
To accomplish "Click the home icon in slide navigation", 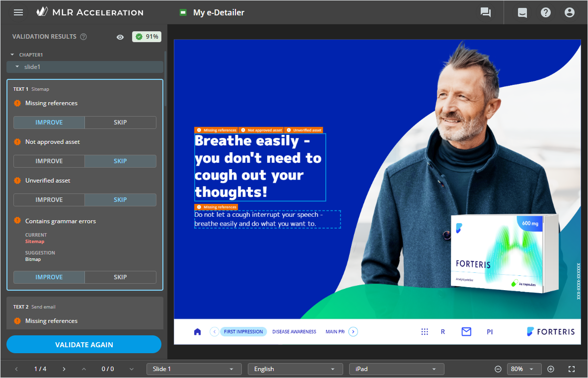I will 197,332.
